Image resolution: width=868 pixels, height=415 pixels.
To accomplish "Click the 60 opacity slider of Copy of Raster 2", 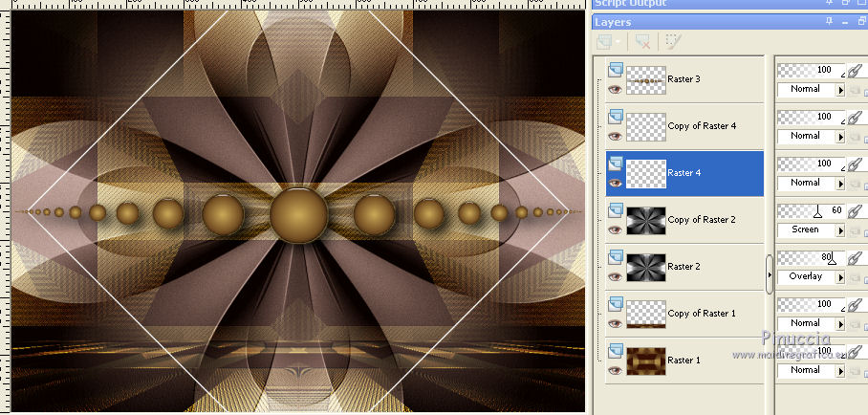I will point(812,211).
